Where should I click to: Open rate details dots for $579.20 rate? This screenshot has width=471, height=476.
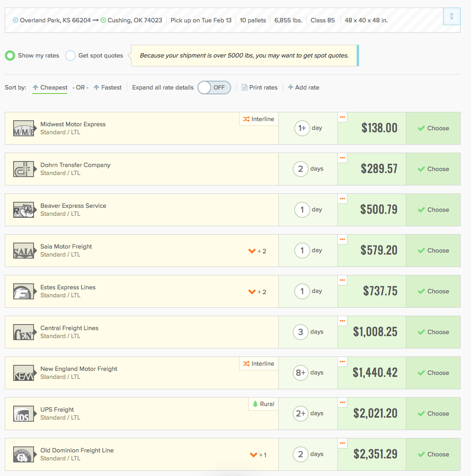click(x=343, y=239)
